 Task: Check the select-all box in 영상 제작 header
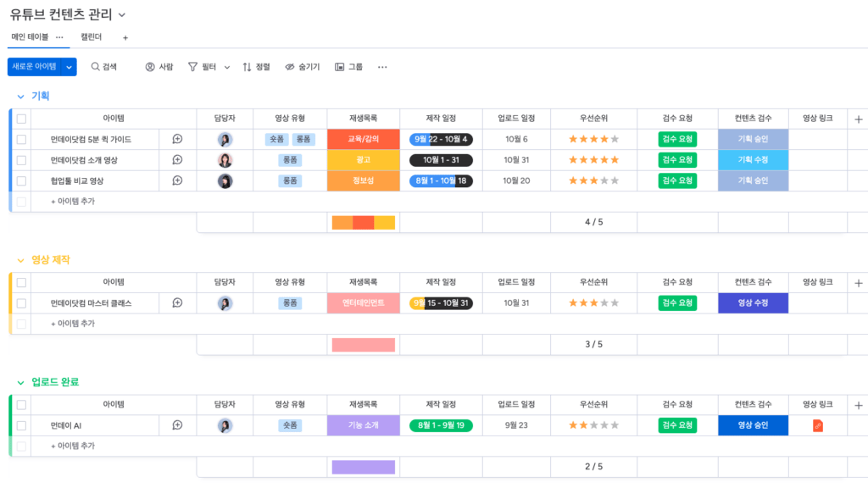pos(21,283)
